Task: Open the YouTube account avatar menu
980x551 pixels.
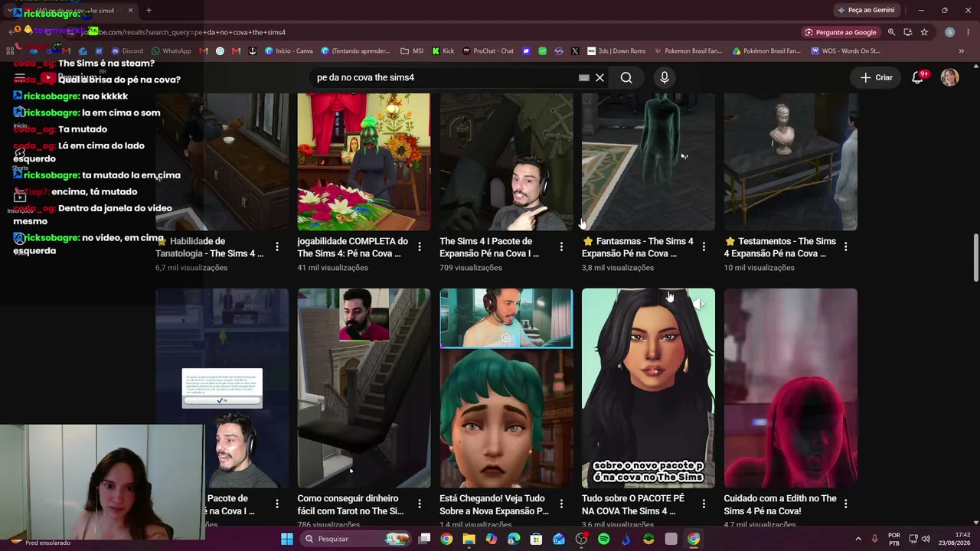Action: [949, 77]
